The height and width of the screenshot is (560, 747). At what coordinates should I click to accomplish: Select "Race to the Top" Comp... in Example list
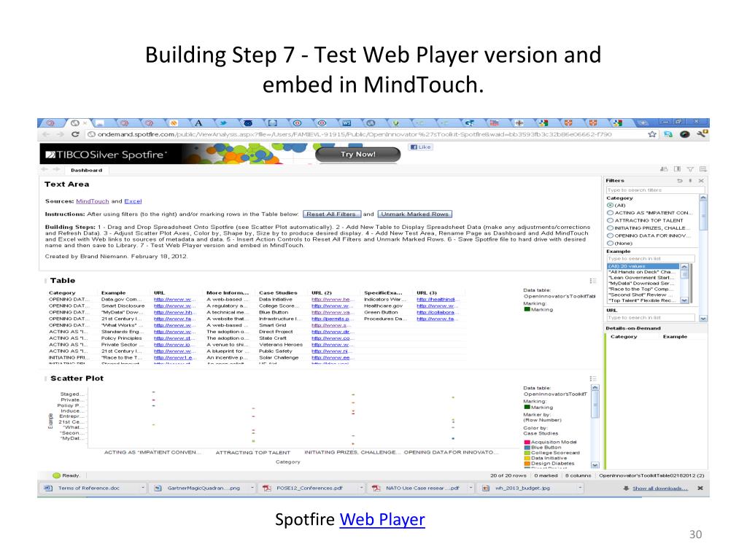coord(643,289)
